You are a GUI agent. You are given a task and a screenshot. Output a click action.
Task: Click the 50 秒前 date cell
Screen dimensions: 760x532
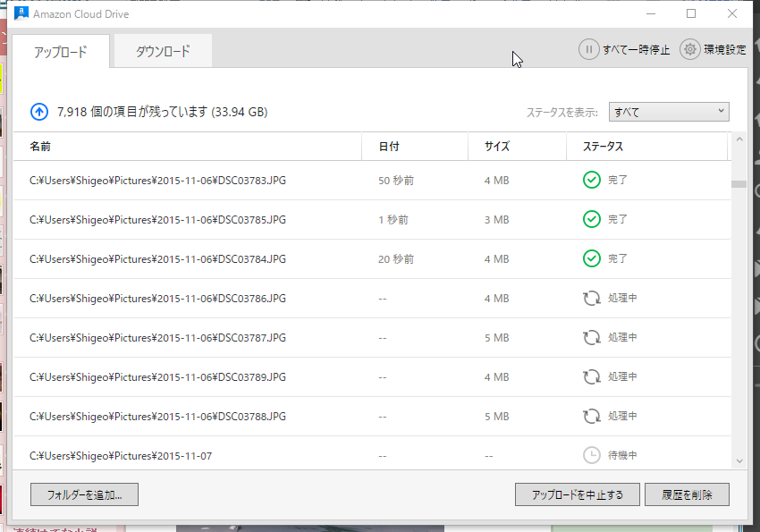396,181
